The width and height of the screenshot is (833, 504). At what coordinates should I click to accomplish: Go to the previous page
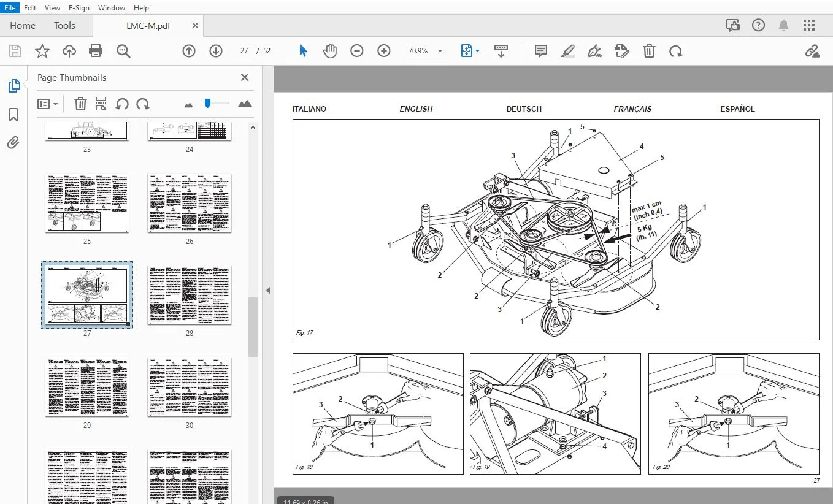pos(189,51)
